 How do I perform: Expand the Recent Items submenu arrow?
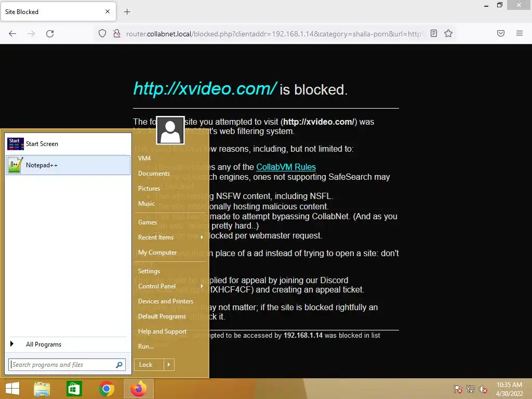(202, 237)
